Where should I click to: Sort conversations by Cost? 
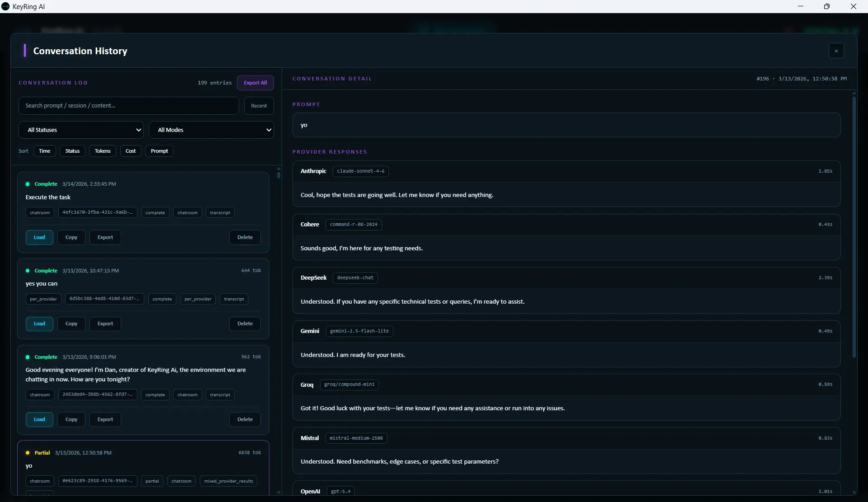[x=131, y=151]
